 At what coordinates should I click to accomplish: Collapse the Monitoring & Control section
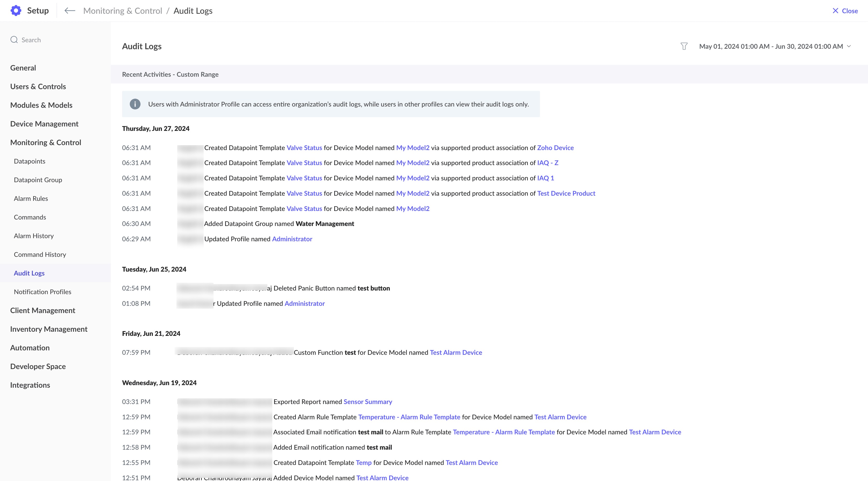click(46, 143)
